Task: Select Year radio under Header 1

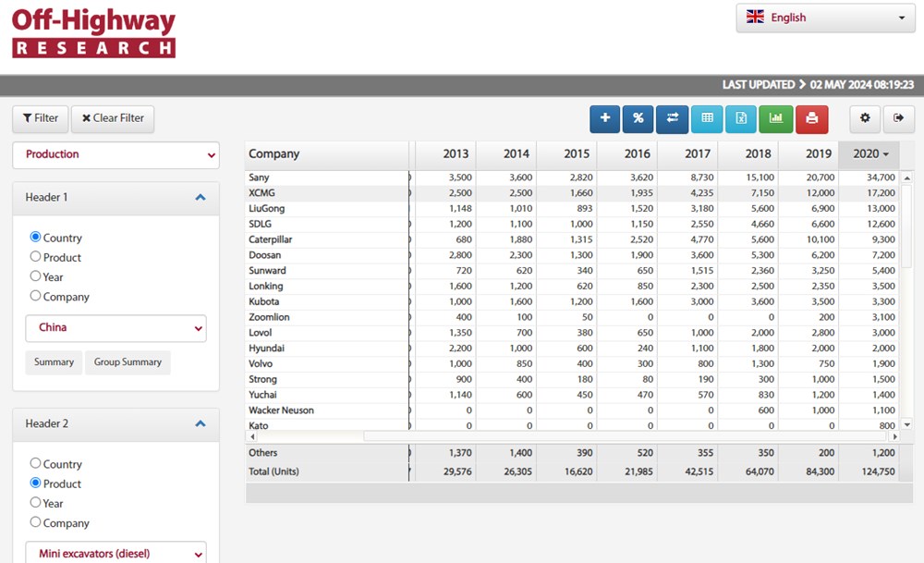Action: pos(36,276)
